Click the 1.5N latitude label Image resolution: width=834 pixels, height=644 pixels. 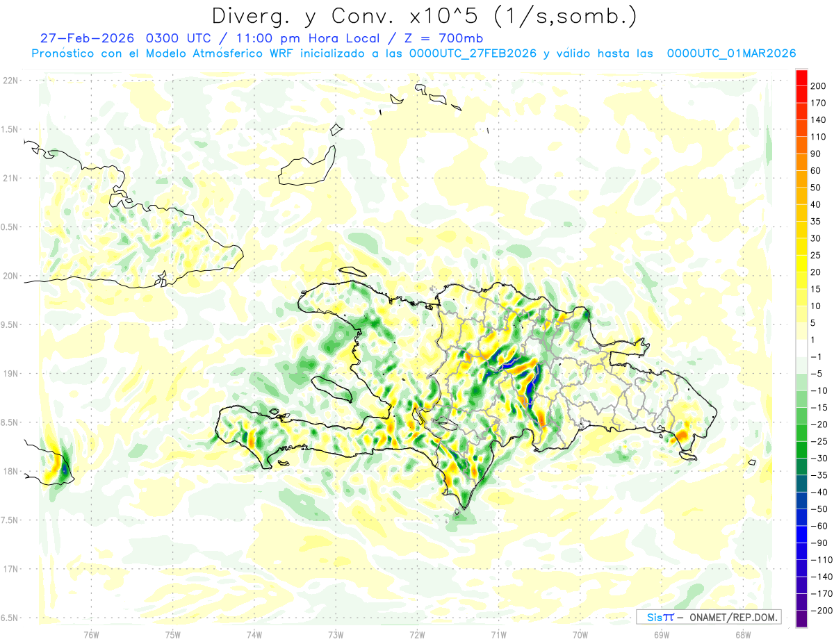(10, 129)
